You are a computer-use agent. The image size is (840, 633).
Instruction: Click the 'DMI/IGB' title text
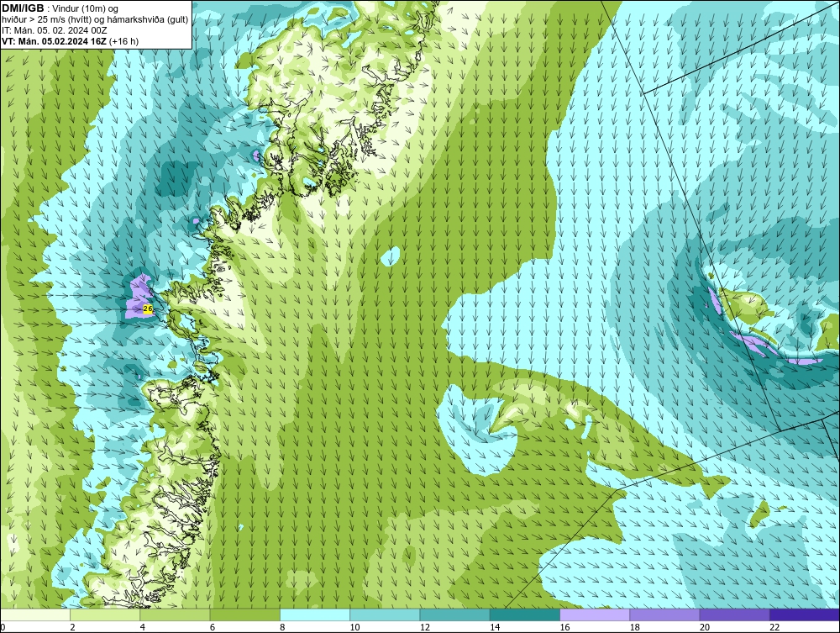coord(23,8)
